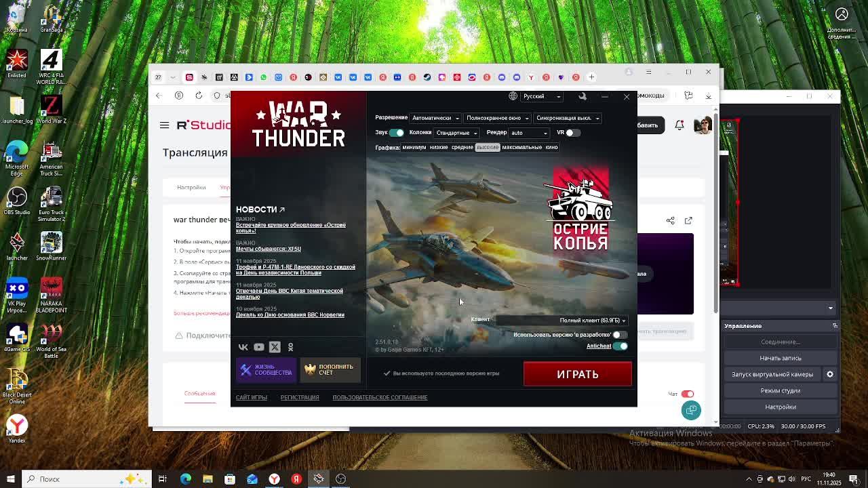The height and width of the screenshot is (488, 868).
Task: Click Режим студии in OBS
Action: tap(781, 390)
